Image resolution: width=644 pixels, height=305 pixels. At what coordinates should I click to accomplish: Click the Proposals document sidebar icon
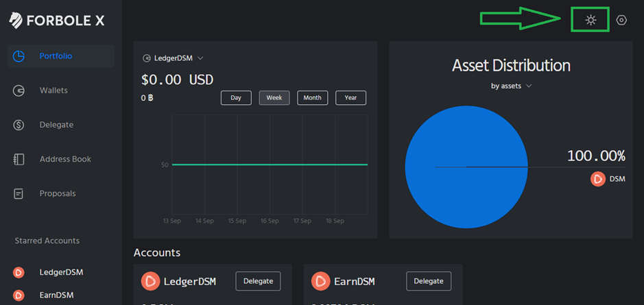(19, 194)
